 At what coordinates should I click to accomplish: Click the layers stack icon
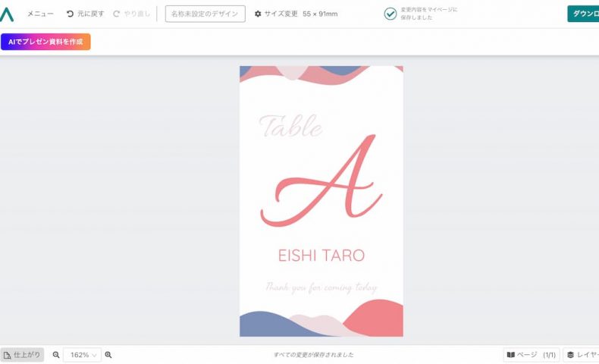click(570, 355)
